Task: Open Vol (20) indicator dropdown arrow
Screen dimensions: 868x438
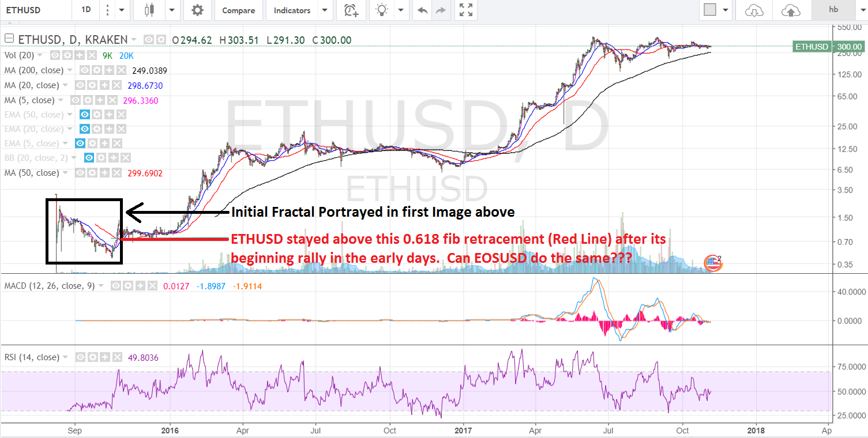Action: (x=39, y=56)
